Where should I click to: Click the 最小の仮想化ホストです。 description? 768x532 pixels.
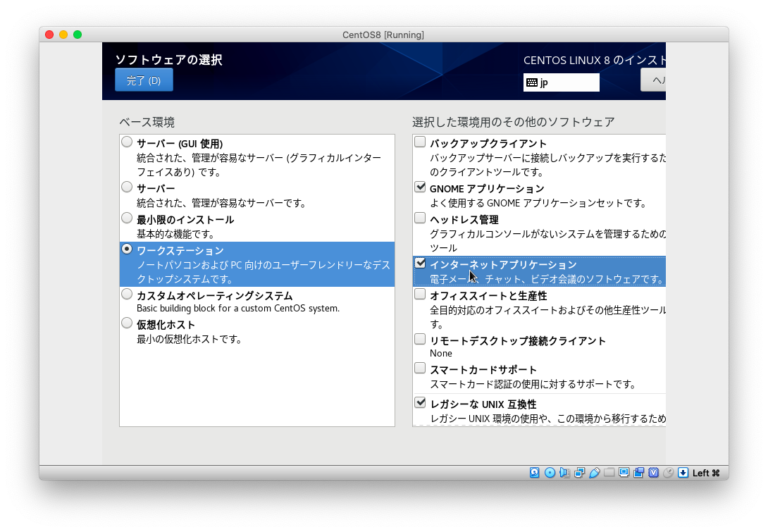click(x=189, y=339)
